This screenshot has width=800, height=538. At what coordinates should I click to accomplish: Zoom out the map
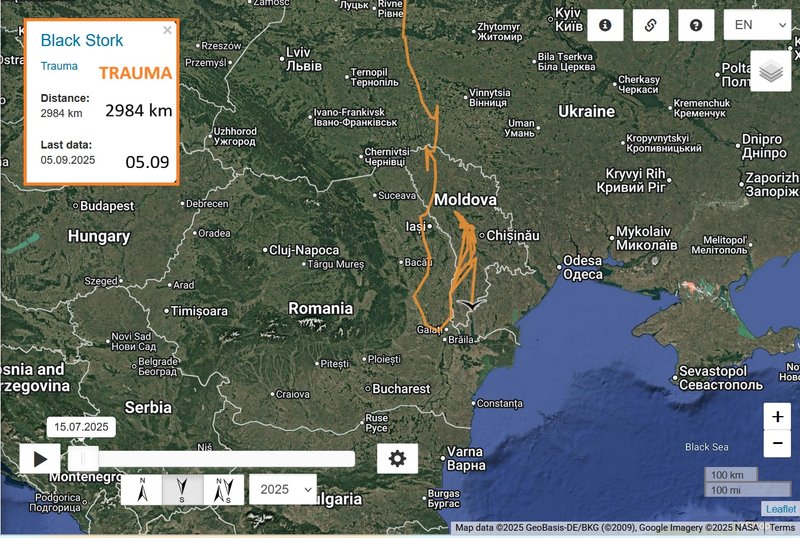[778, 443]
